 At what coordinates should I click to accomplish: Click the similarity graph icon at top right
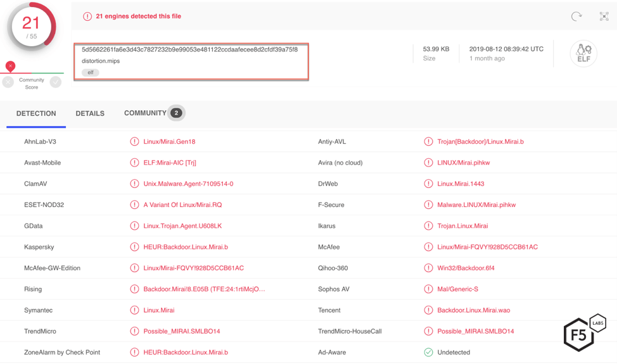pyautogui.click(x=604, y=16)
